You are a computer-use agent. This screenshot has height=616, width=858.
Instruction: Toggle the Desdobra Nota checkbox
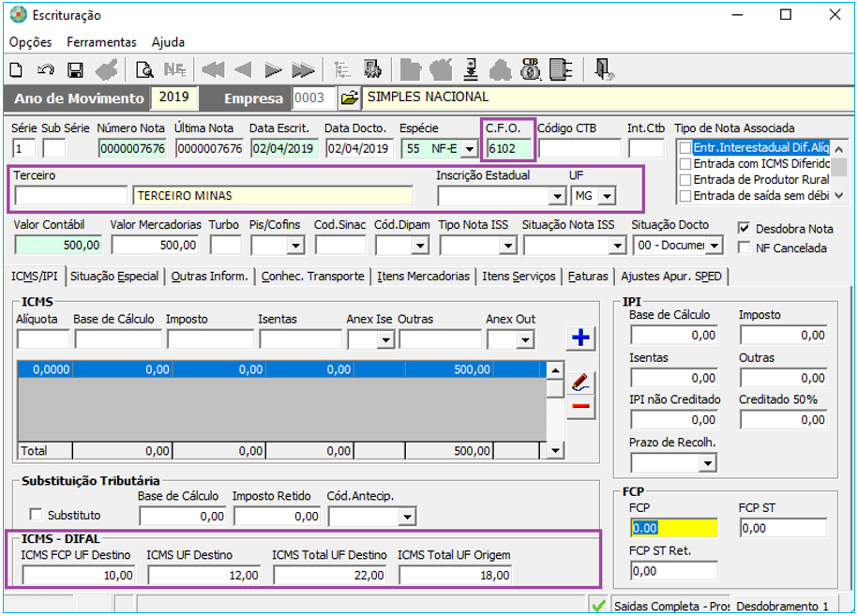click(x=745, y=228)
